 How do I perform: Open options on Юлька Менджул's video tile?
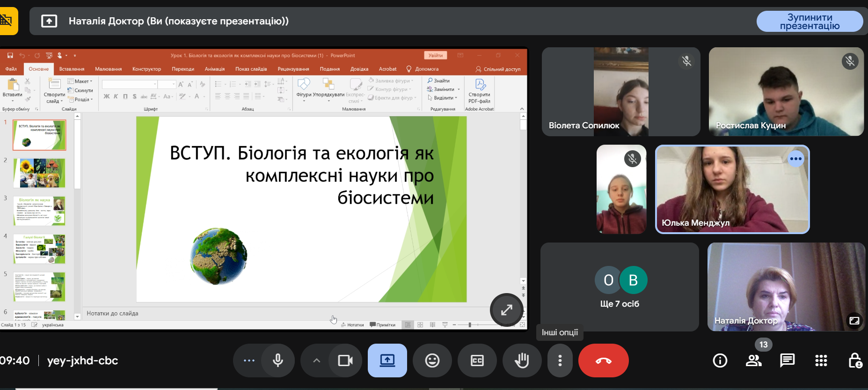pos(796,159)
